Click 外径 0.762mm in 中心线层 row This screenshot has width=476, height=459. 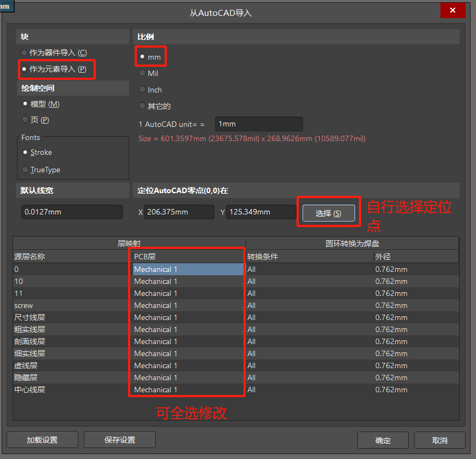click(x=391, y=390)
